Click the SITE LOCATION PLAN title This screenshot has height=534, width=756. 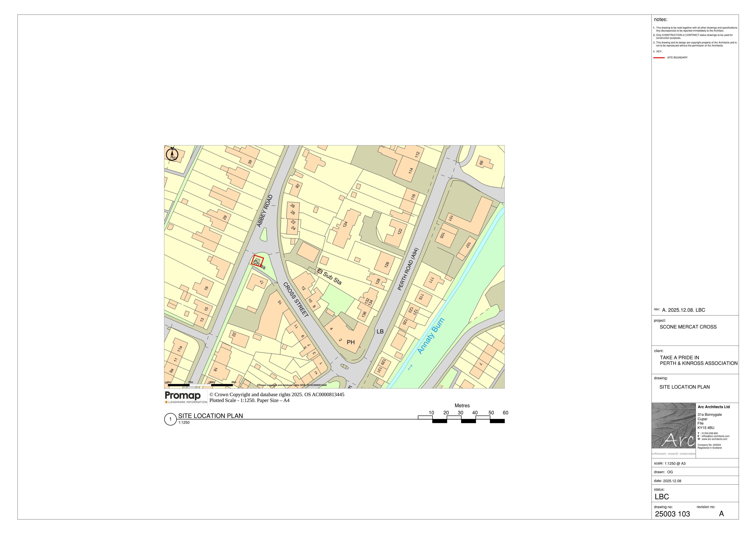click(x=210, y=416)
